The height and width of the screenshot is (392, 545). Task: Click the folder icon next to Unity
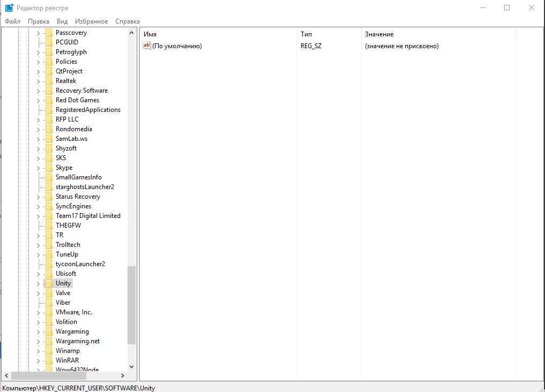(49, 283)
